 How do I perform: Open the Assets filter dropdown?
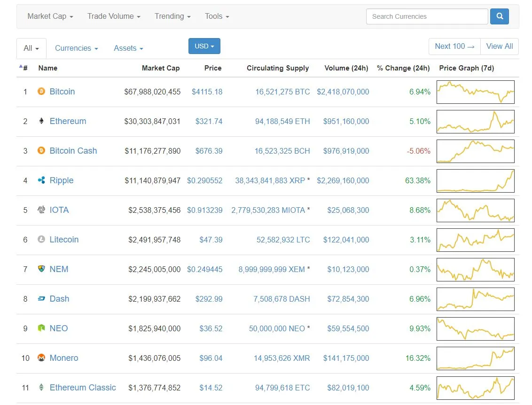(128, 48)
